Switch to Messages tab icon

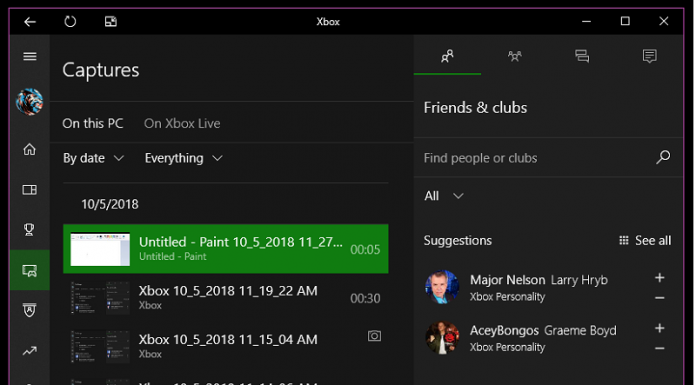(x=582, y=56)
